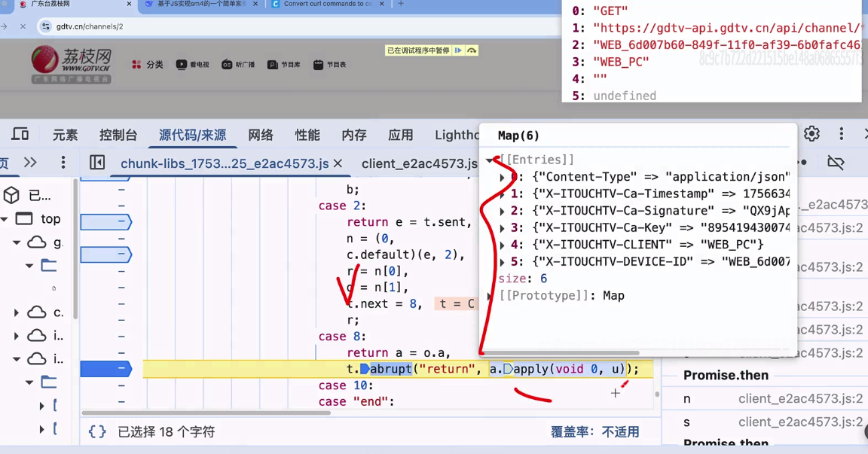Remove breakpoint on 'return e = t.sent' line
This screenshot has height=454, width=868.
coord(105,222)
